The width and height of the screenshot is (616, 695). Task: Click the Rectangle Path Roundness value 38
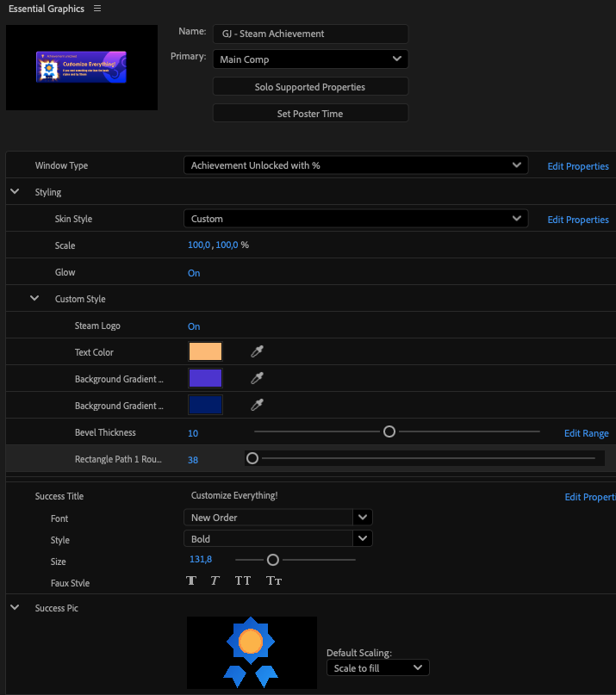193,460
